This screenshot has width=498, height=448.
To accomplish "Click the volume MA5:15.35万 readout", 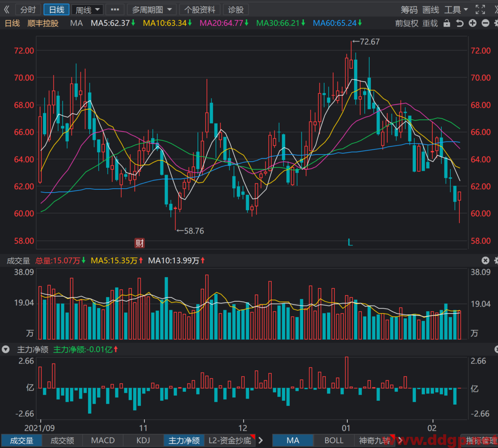I will pyautogui.click(x=117, y=260).
